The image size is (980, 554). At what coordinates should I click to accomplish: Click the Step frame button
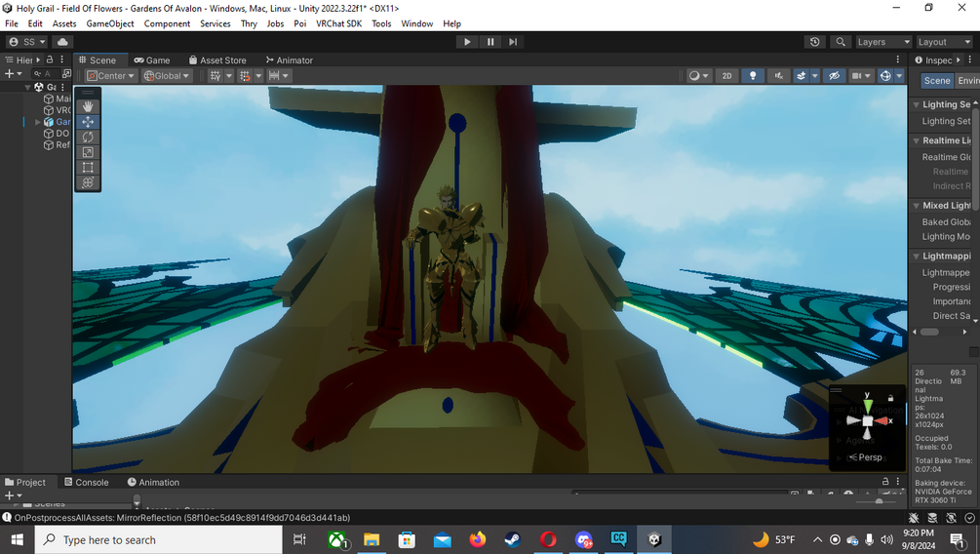tap(513, 42)
